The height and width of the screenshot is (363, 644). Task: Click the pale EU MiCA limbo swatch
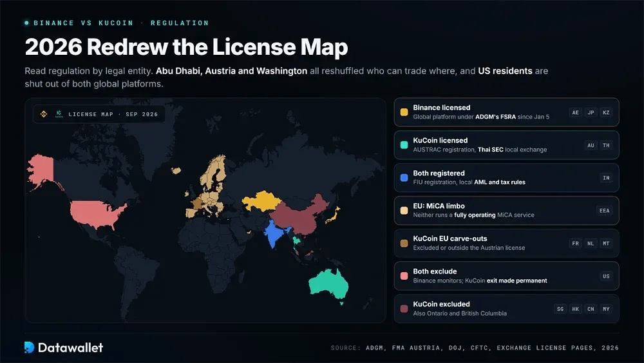click(404, 210)
